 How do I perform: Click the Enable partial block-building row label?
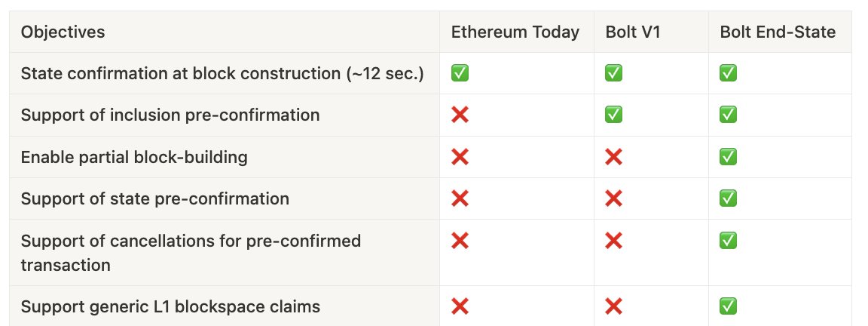[x=134, y=157]
